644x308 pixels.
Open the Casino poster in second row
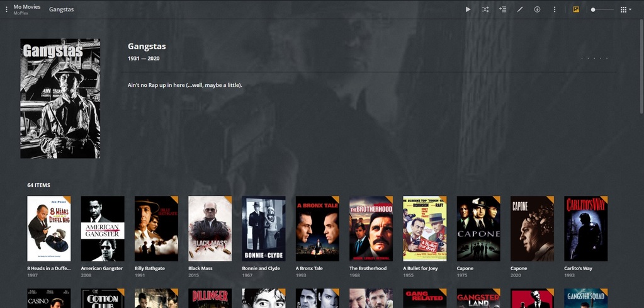point(49,298)
